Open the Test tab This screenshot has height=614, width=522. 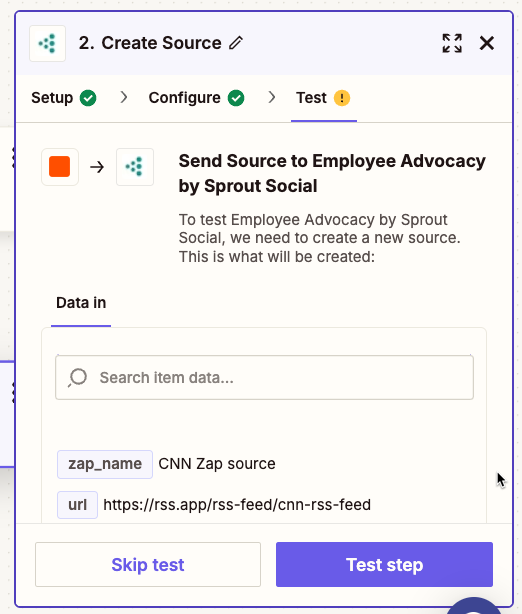coord(323,98)
